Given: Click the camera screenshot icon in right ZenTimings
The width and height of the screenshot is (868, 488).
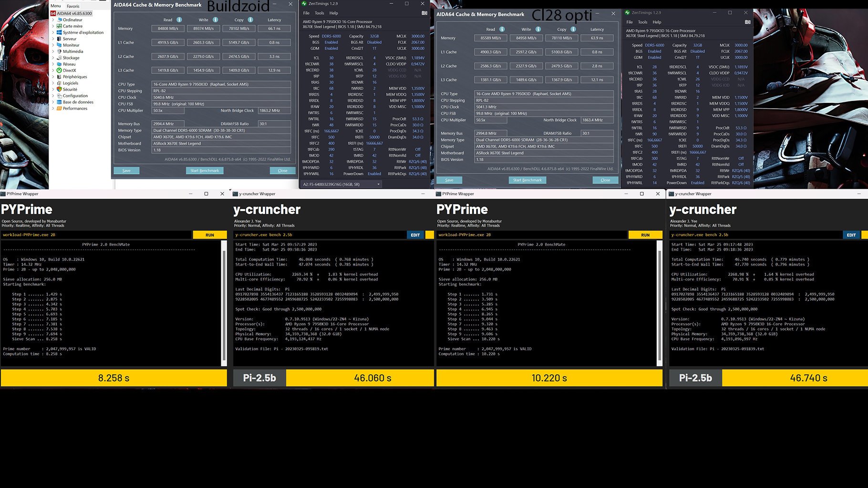Looking at the screenshot, I should coord(747,22).
